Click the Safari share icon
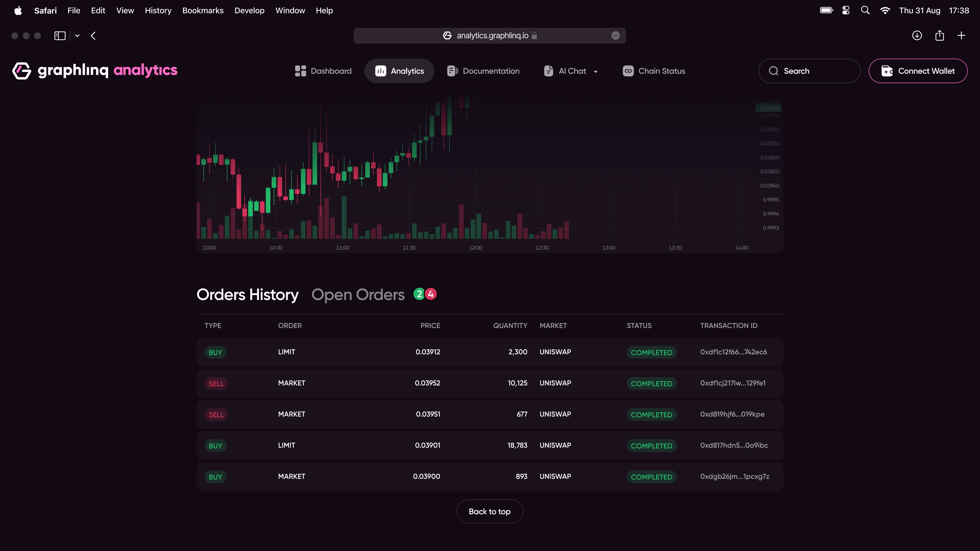Viewport: 980px width, 551px height. pyautogui.click(x=940, y=35)
